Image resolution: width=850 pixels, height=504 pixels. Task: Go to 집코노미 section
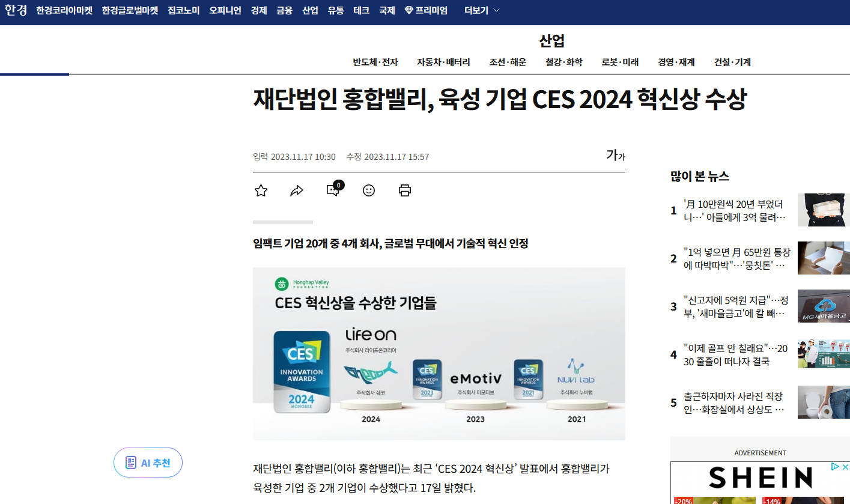point(184,10)
